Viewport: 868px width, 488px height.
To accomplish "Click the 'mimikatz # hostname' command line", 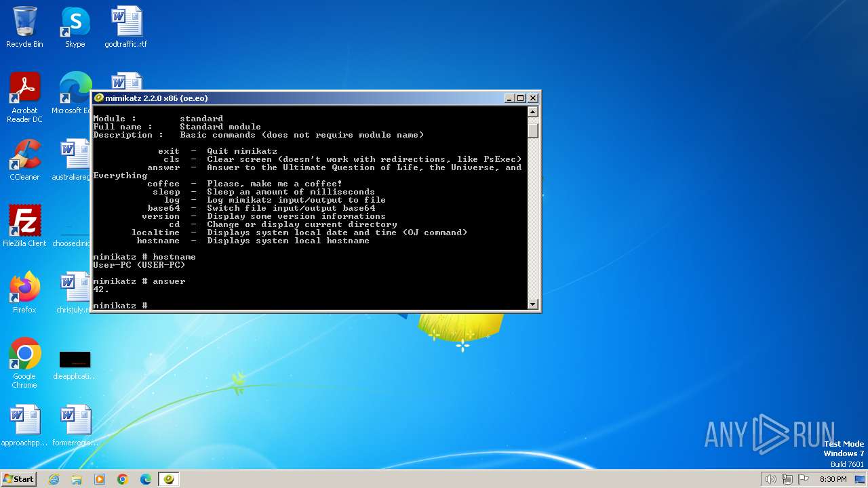I will coord(144,257).
